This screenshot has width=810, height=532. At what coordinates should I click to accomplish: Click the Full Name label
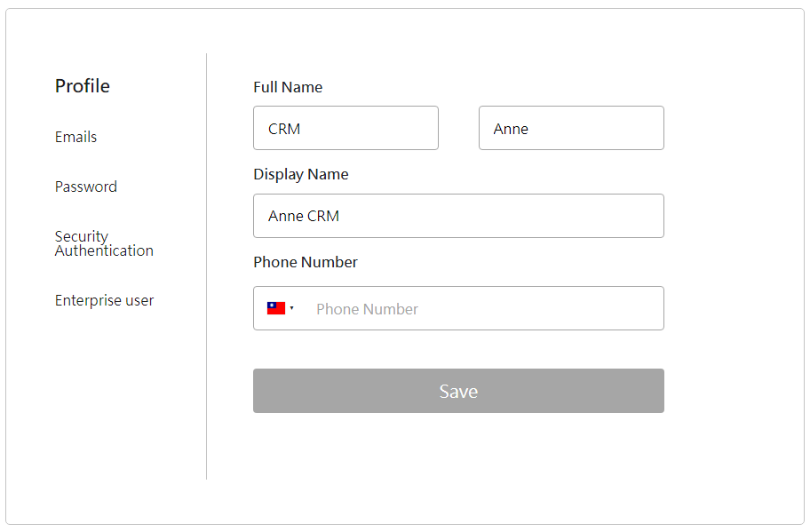point(288,87)
